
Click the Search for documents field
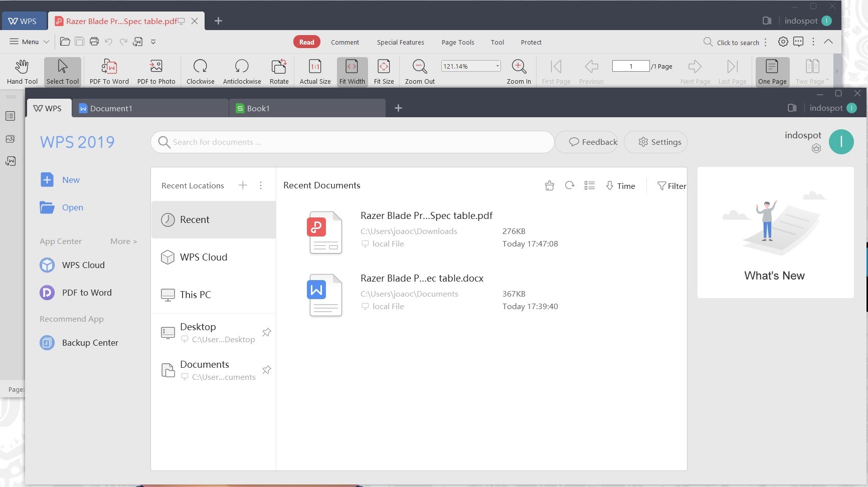(x=352, y=142)
